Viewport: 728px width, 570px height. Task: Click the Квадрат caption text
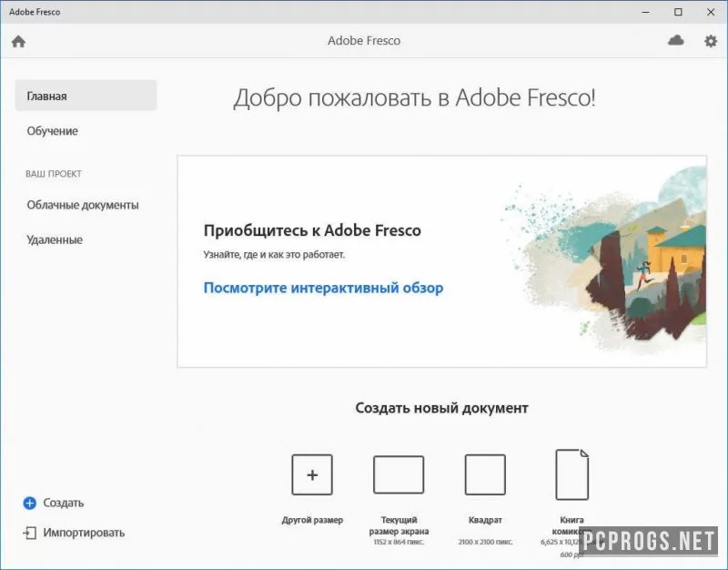(485, 520)
